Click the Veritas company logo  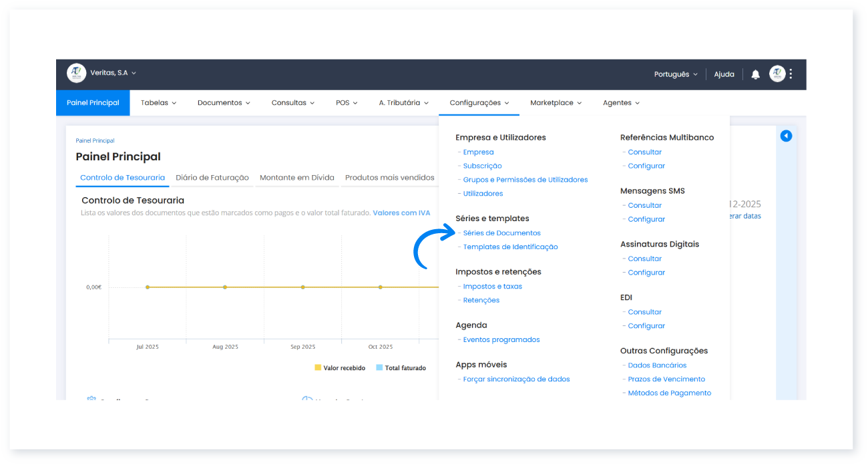coord(77,73)
